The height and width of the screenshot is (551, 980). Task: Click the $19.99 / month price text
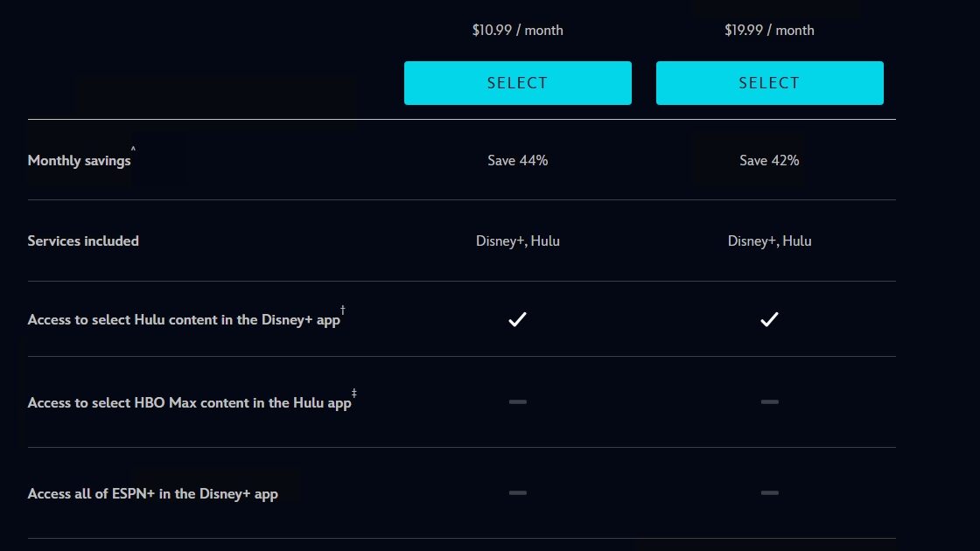pyautogui.click(x=769, y=30)
